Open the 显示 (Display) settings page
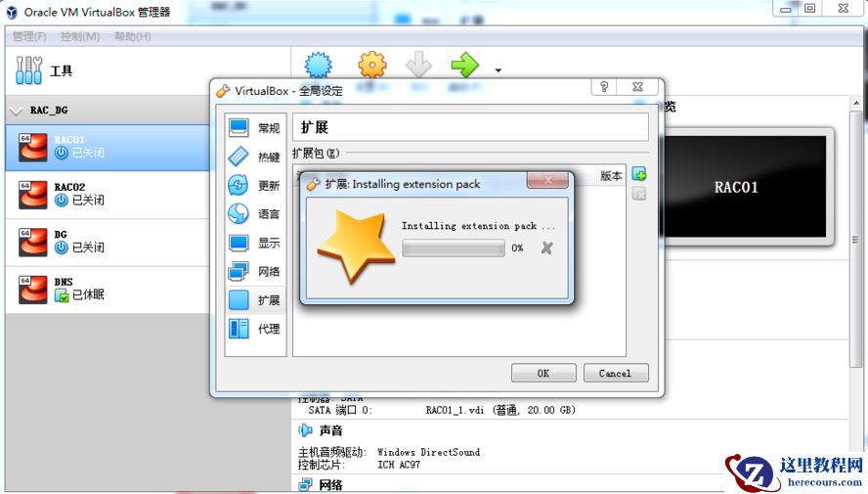The height and width of the screenshot is (494, 868). click(255, 243)
